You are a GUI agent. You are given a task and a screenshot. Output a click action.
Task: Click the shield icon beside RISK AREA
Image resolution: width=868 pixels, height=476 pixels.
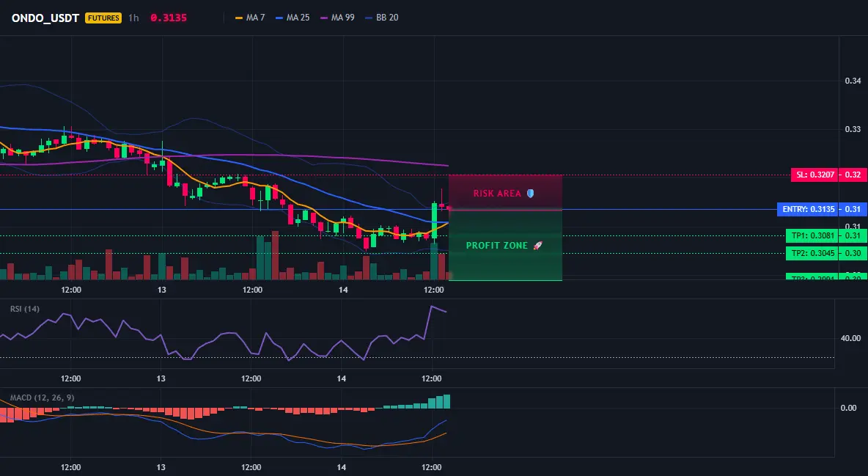(x=530, y=194)
